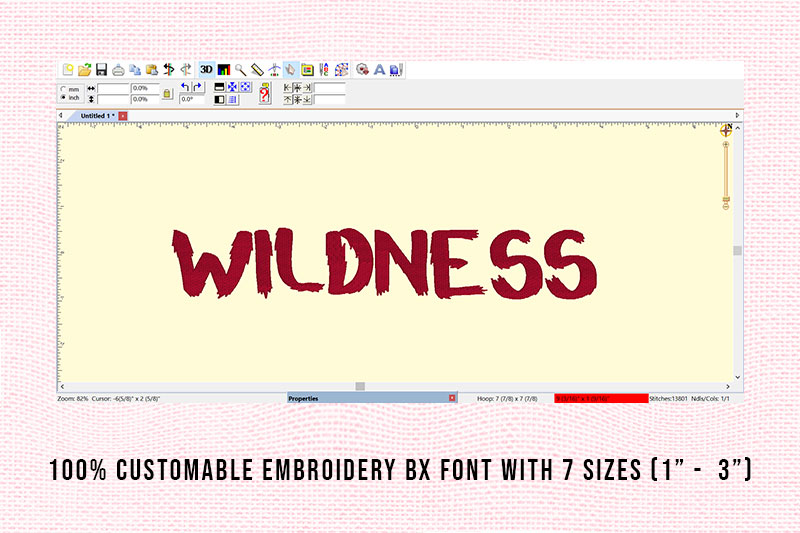The height and width of the screenshot is (533, 800).
Task: Click the horizontal scrollbar left arrow
Action: [x=62, y=387]
